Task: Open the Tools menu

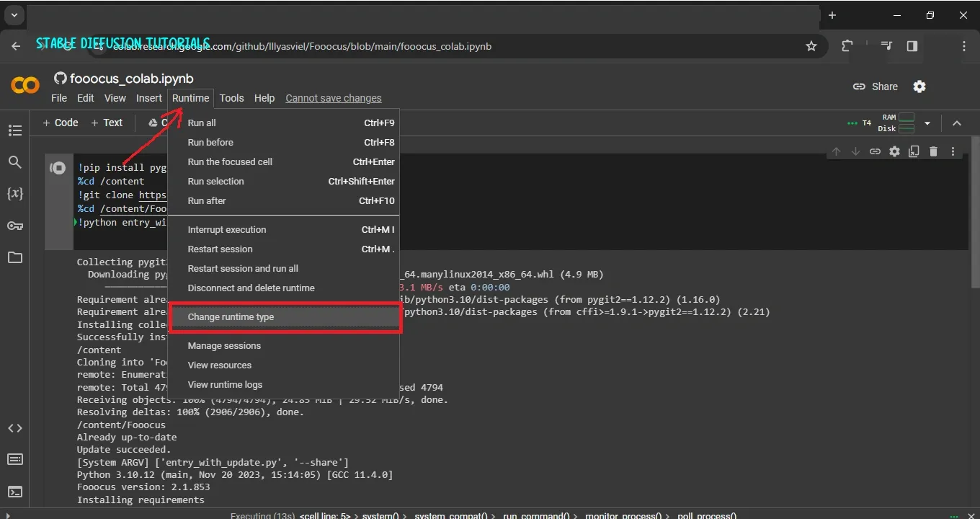Action: [232, 98]
